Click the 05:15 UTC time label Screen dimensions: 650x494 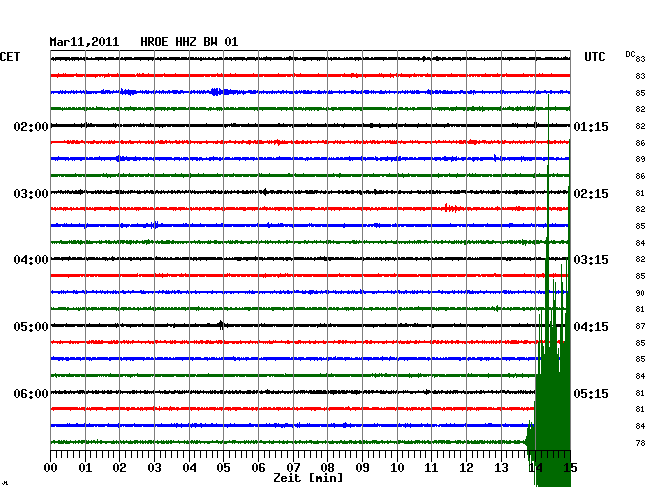(x=591, y=393)
